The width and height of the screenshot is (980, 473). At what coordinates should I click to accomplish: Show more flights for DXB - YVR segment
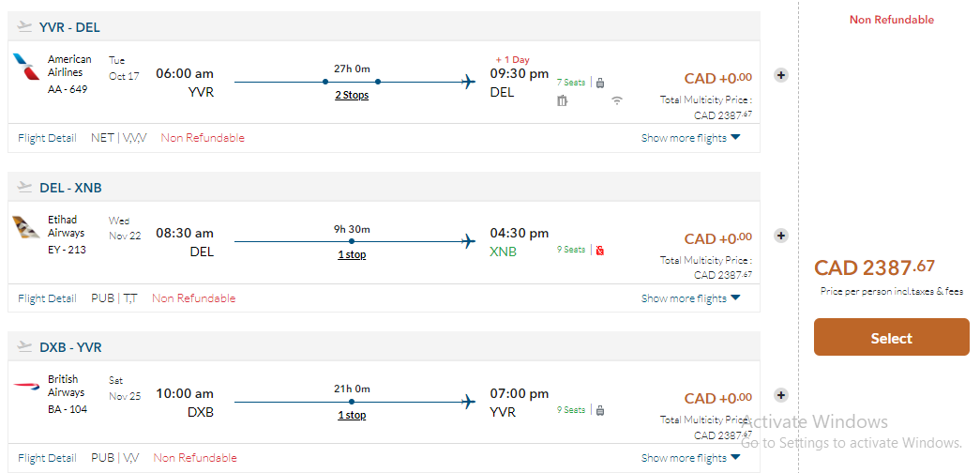[x=690, y=458]
